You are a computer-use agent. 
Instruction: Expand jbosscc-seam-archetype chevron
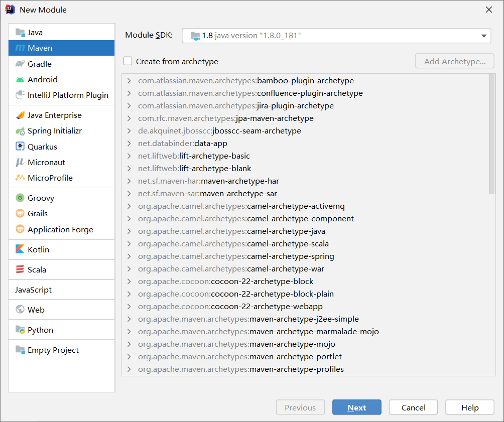click(129, 131)
